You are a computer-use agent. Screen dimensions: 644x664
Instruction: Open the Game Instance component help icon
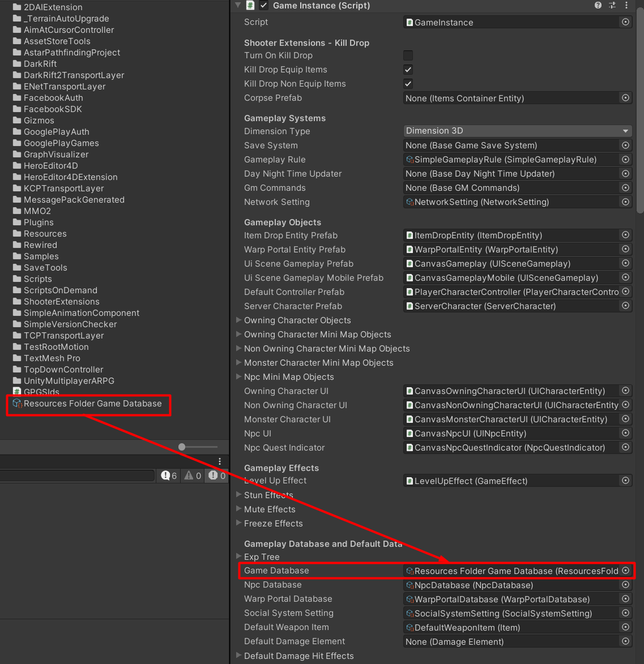[598, 6]
